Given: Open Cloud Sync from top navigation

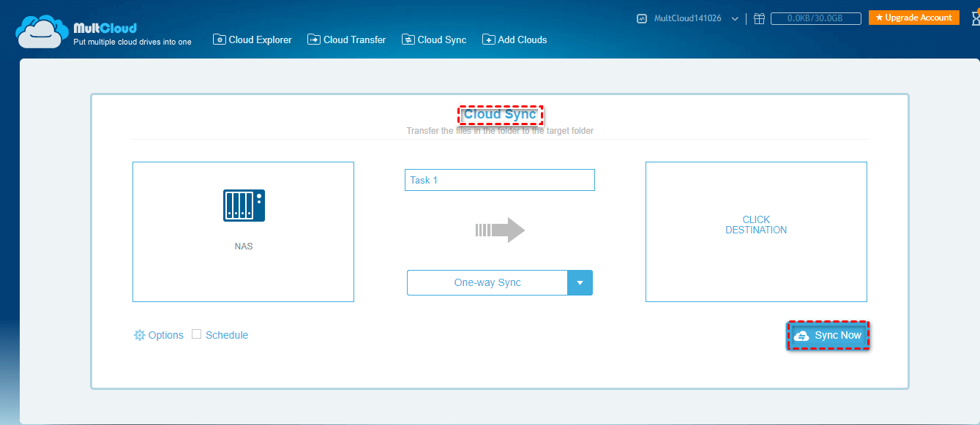Looking at the screenshot, I should (x=434, y=40).
